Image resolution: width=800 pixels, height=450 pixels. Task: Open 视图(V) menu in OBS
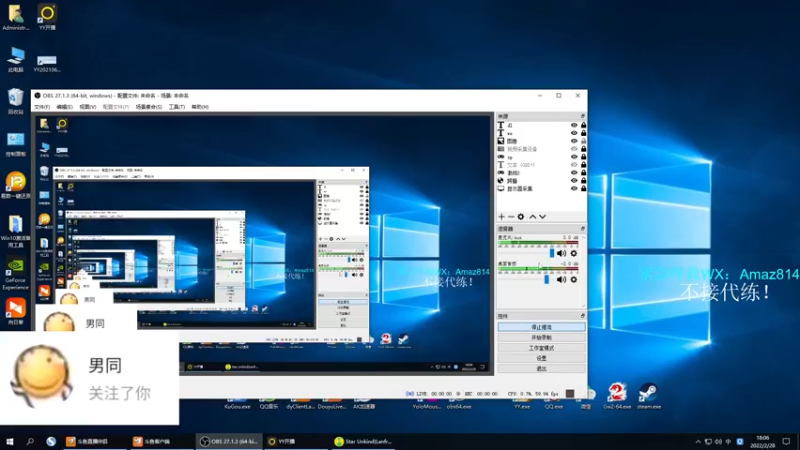[87, 107]
